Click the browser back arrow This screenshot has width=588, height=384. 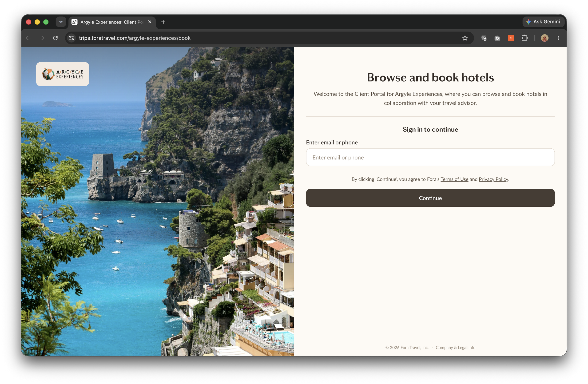pos(28,38)
